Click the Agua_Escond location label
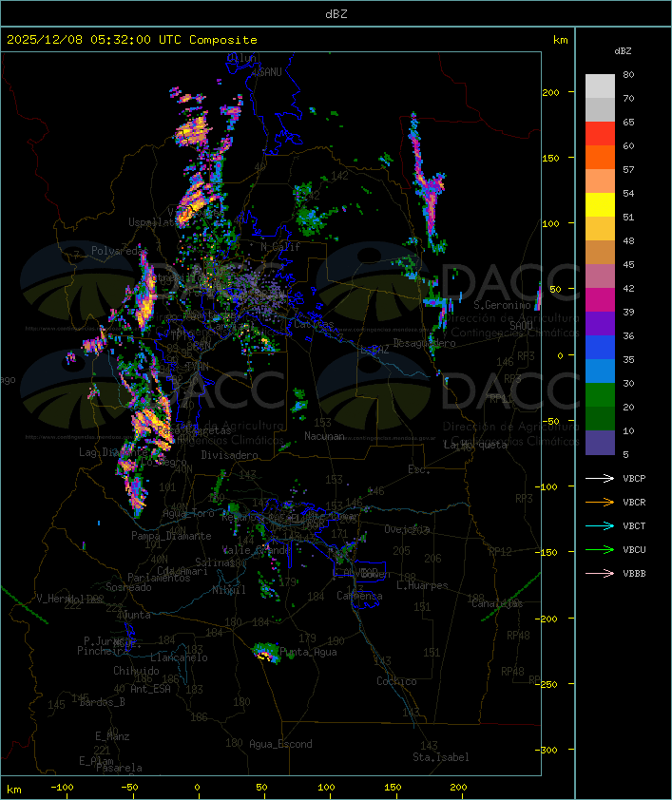The width and height of the screenshot is (672, 800). click(280, 744)
